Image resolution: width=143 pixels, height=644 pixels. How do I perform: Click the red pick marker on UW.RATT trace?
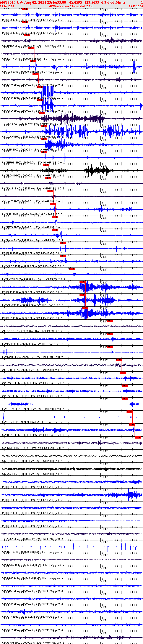click(x=138, y=437)
